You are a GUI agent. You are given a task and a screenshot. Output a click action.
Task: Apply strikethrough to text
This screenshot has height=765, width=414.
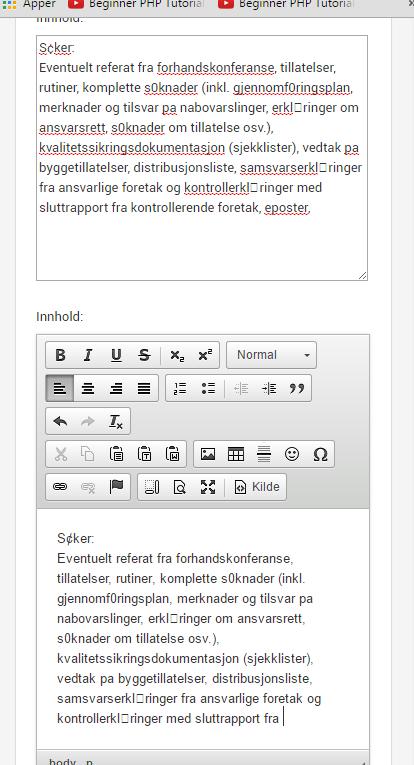point(144,355)
